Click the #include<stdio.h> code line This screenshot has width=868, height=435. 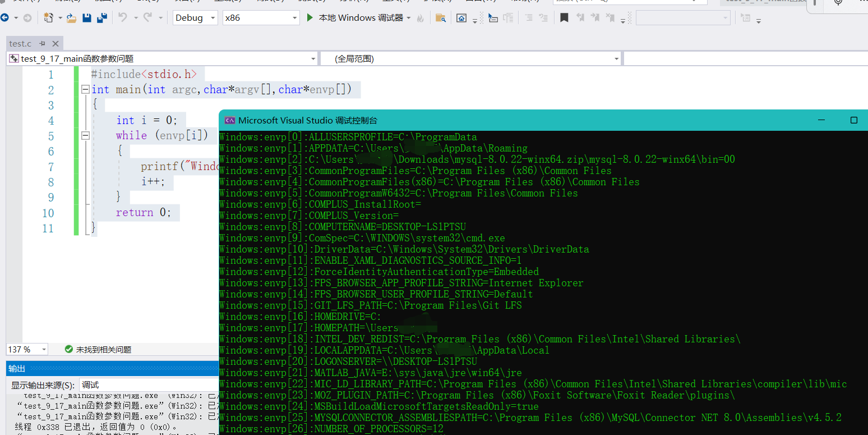coord(144,74)
